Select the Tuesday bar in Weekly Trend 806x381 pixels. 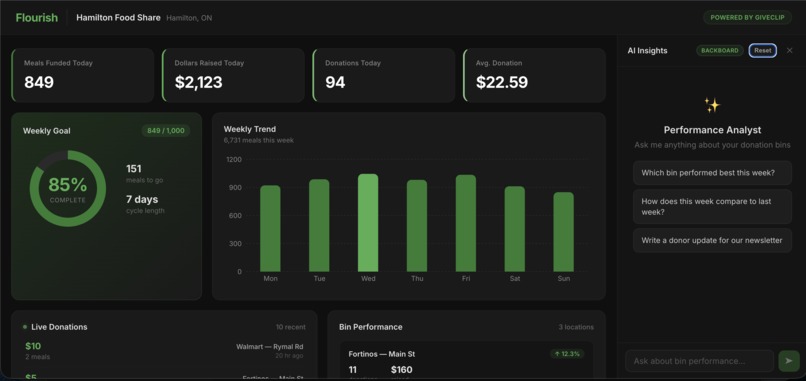[x=319, y=225]
